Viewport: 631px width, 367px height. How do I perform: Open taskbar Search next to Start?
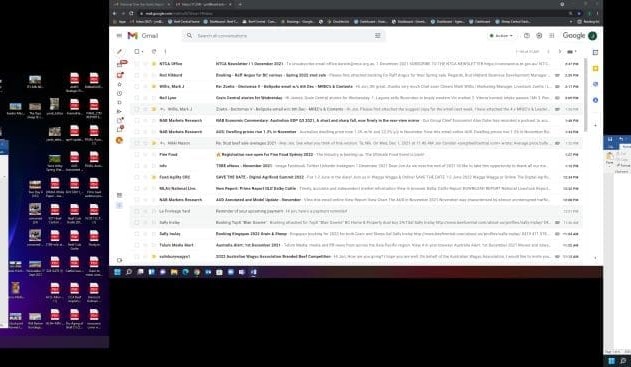[129, 272]
